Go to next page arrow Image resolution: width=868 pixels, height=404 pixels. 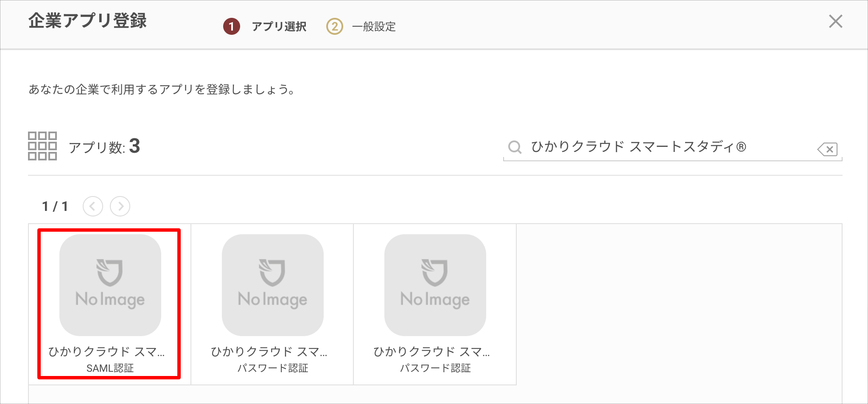(x=120, y=206)
